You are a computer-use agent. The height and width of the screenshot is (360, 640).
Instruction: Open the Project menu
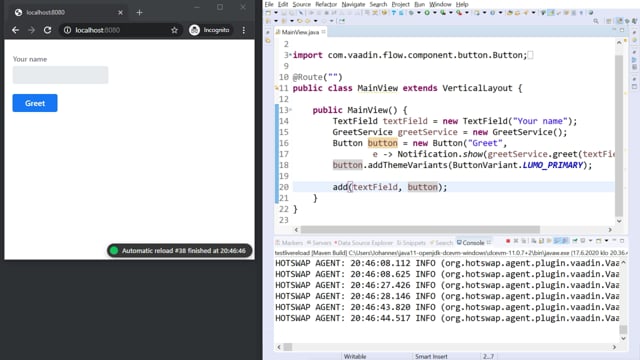point(400,4)
